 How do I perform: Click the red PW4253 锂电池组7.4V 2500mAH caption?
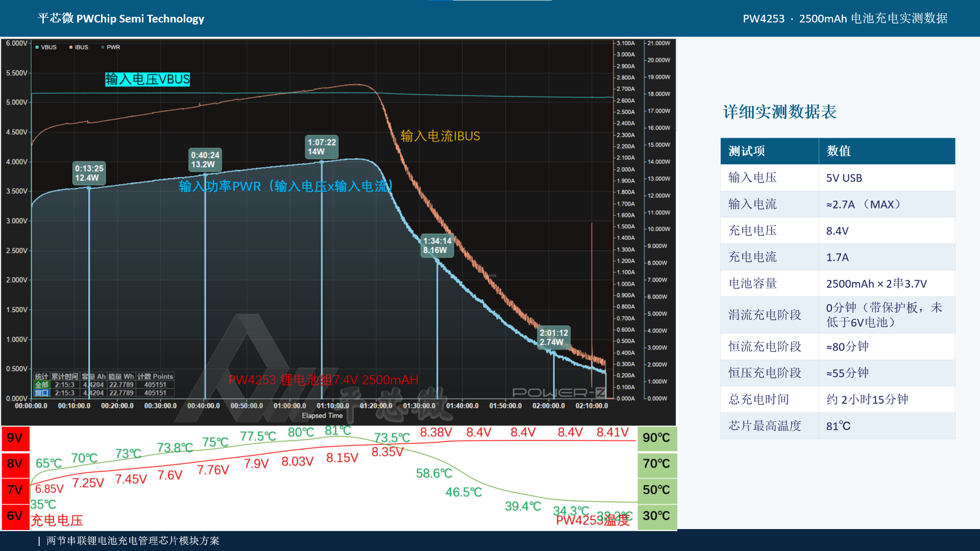324,380
